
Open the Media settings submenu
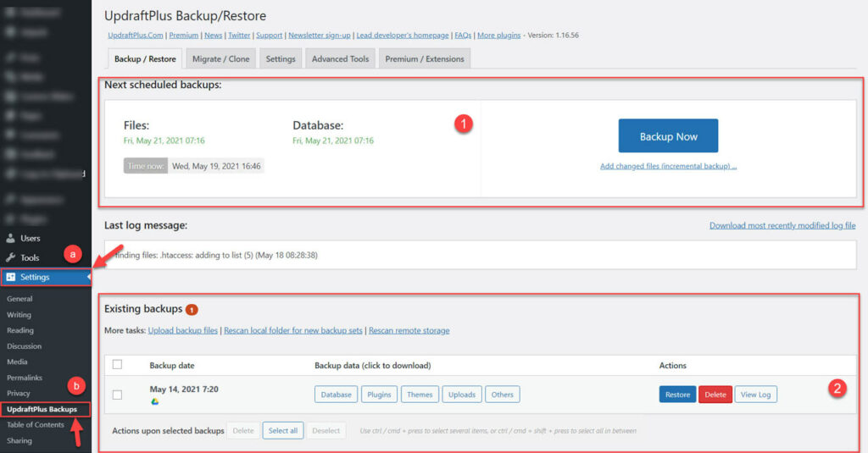[x=17, y=362]
